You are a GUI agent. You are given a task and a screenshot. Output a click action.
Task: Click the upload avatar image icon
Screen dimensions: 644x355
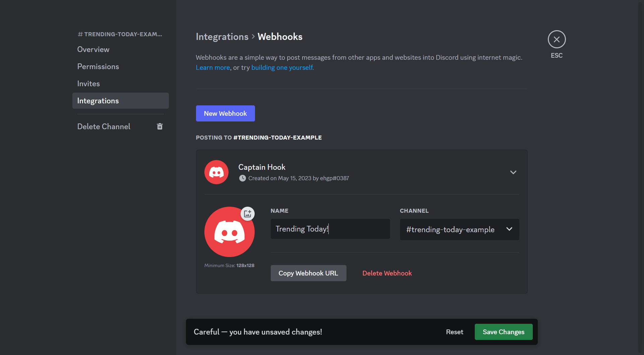click(248, 214)
